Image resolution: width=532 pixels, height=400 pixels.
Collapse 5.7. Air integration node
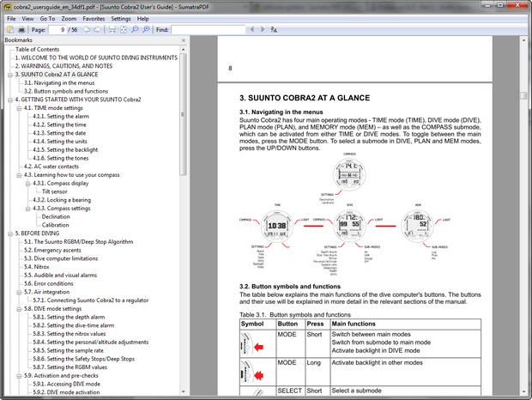click(19, 292)
